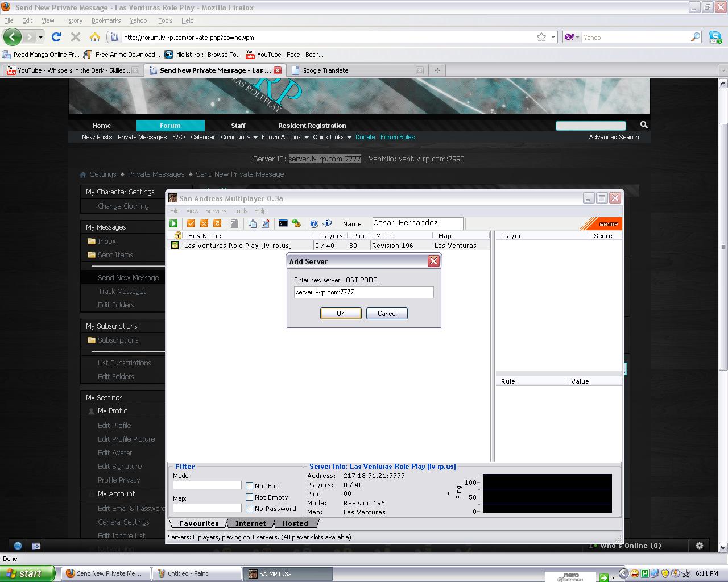Open the Community dropdown in forum navbar

[x=239, y=137]
